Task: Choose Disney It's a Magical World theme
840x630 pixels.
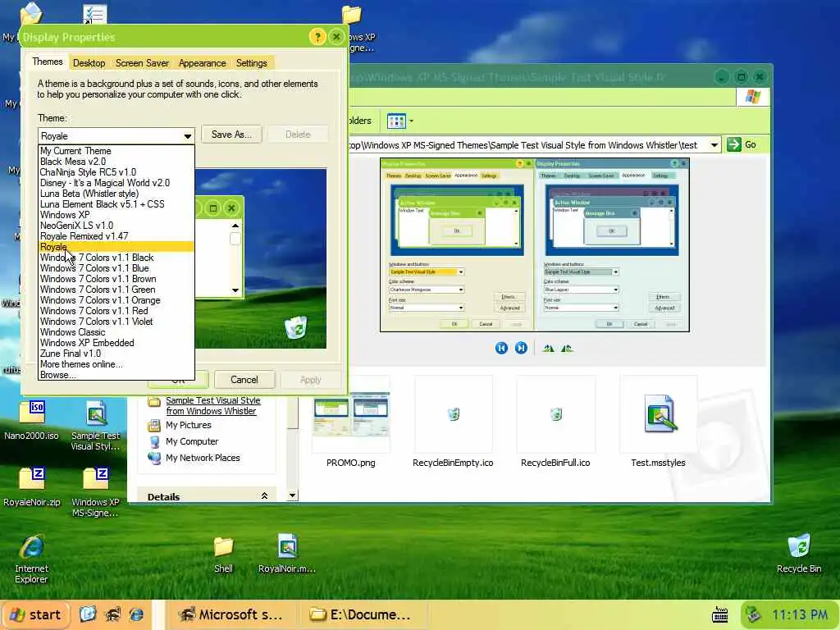Action: [x=116, y=183]
